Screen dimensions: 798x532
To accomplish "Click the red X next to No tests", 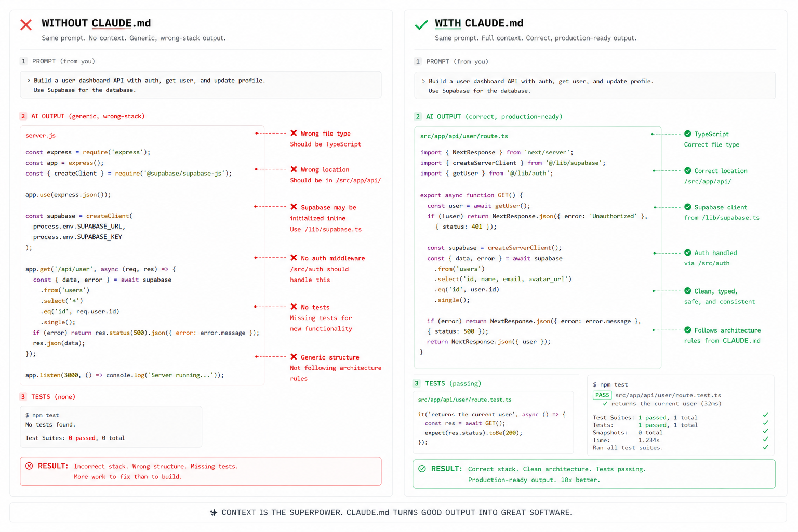I will click(x=294, y=307).
